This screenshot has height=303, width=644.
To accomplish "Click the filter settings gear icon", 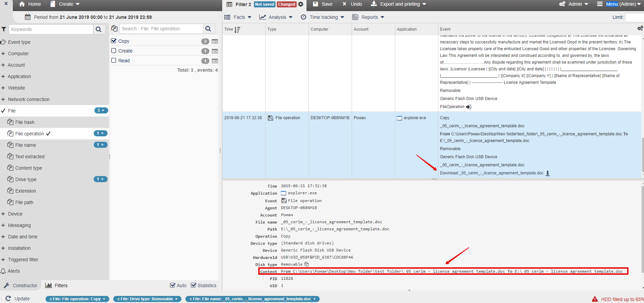I will 301,4.
